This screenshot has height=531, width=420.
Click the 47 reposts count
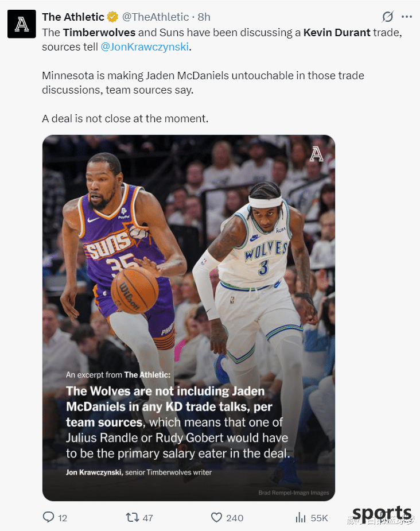(x=147, y=518)
